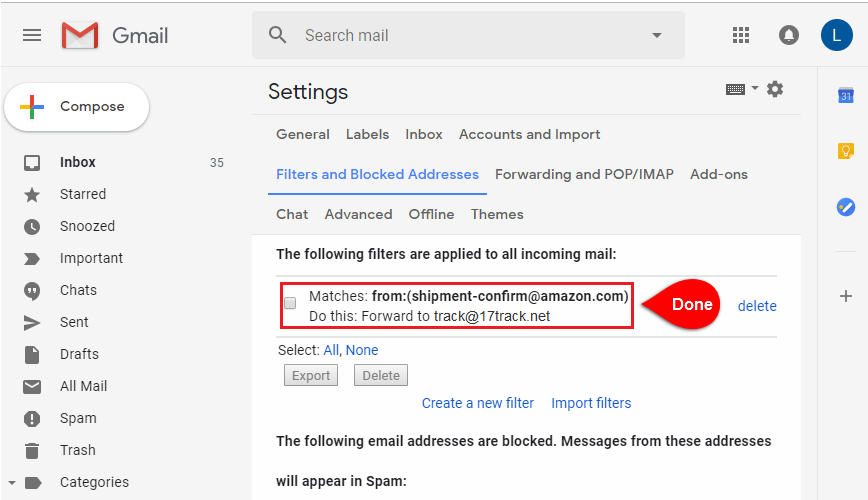Open Google Tasks side panel icon

pyautogui.click(x=846, y=207)
